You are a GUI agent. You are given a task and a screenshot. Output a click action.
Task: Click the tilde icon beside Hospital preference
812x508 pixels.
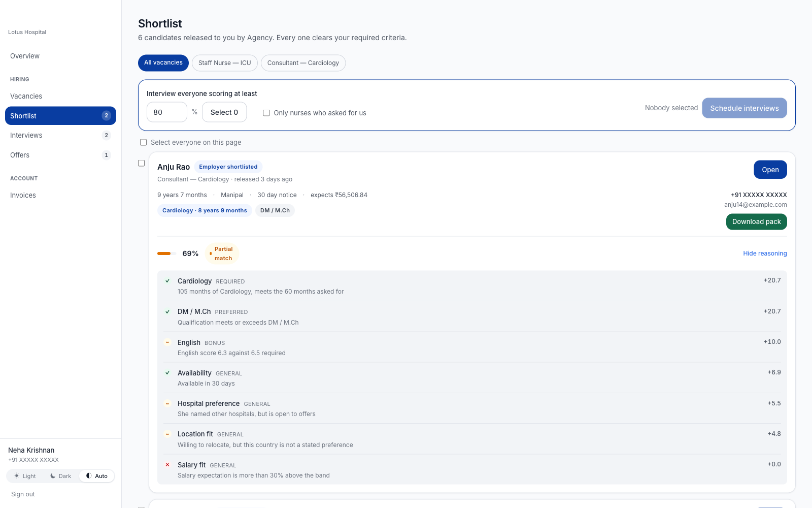pyautogui.click(x=167, y=403)
